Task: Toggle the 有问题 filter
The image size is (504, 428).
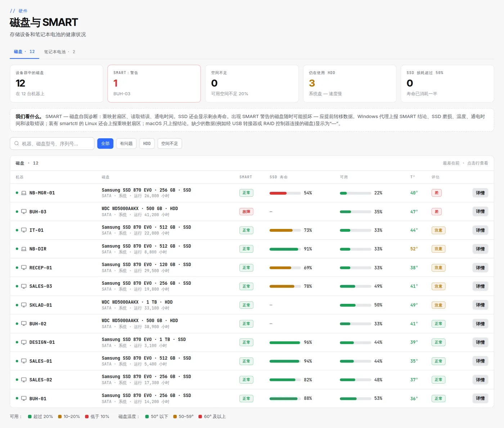Action: tap(126, 144)
